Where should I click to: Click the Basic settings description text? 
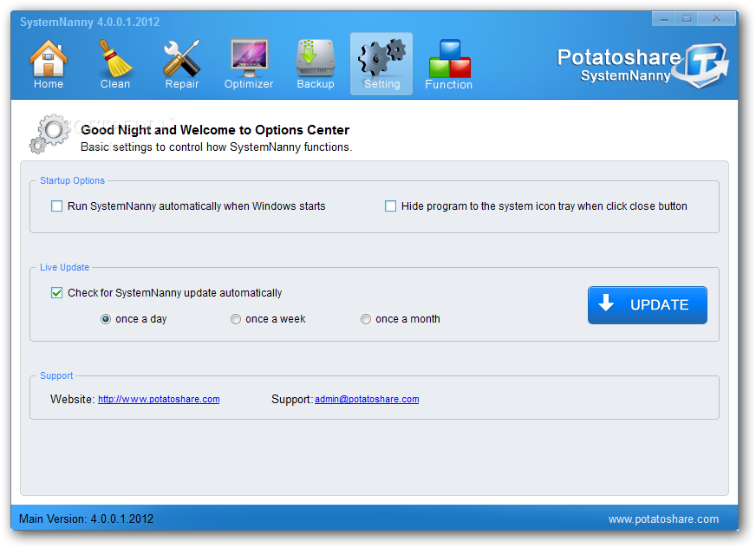217,147
